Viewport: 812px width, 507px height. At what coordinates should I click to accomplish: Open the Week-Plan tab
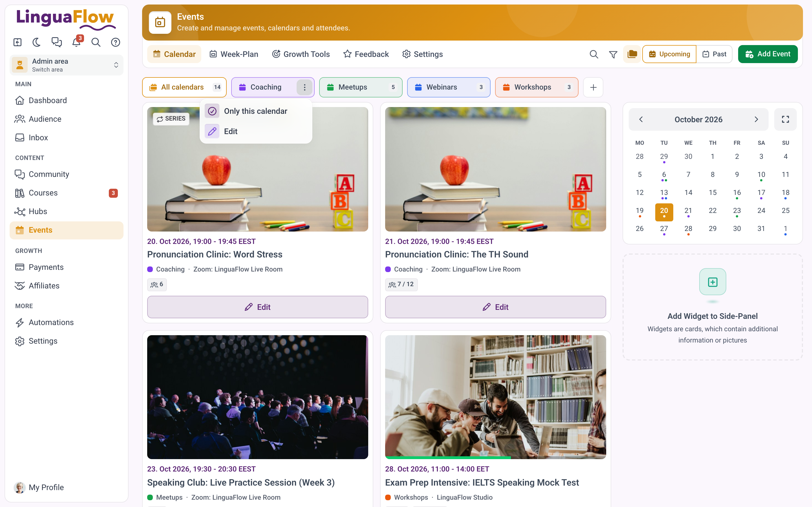click(234, 54)
